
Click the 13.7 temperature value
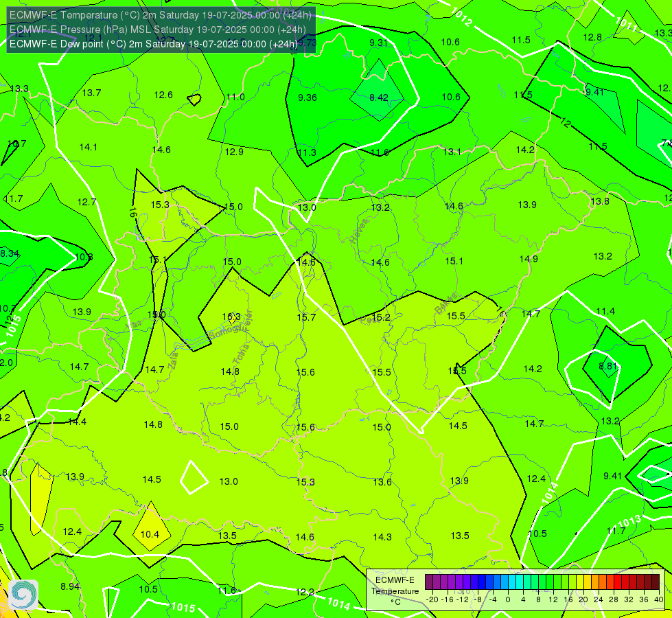pyautogui.click(x=92, y=93)
